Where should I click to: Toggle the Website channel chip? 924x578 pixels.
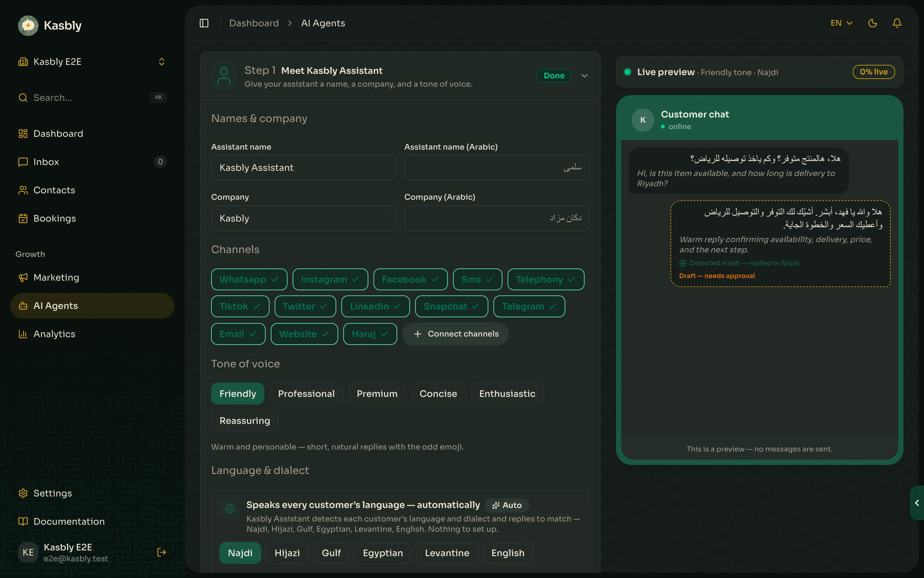click(x=304, y=334)
